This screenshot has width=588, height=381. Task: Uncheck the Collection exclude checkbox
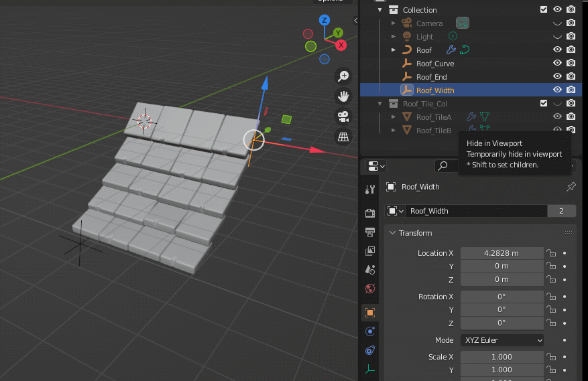pos(544,9)
